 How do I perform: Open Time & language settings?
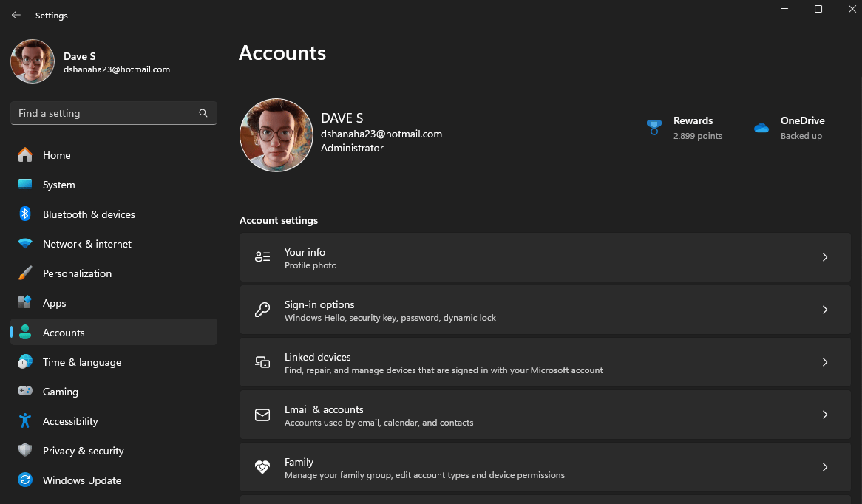click(x=82, y=362)
